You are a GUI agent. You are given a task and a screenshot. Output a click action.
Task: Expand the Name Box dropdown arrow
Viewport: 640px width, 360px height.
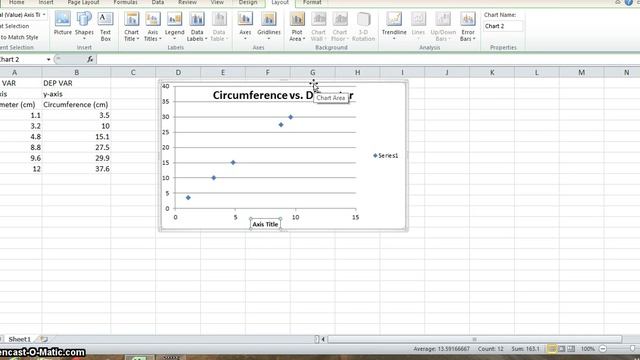pyautogui.click(x=48, y=60)
